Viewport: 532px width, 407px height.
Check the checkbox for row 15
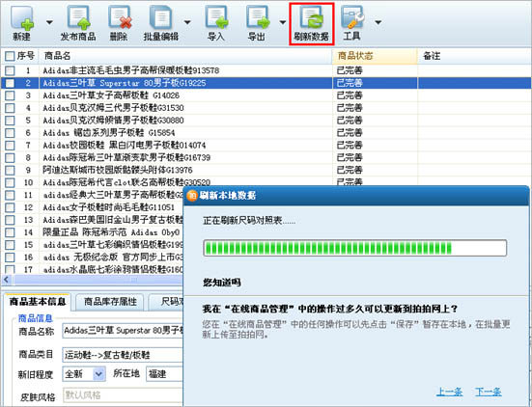tap(10, 245)
